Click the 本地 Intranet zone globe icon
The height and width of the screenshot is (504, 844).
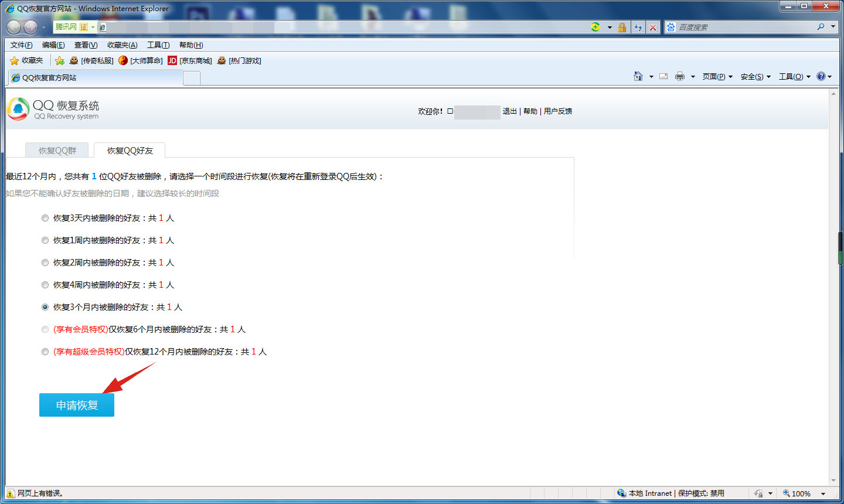click(621, 493)
